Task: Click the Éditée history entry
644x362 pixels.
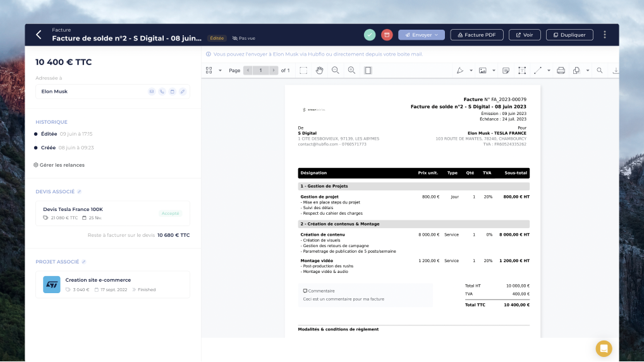Action: [64, 134]
